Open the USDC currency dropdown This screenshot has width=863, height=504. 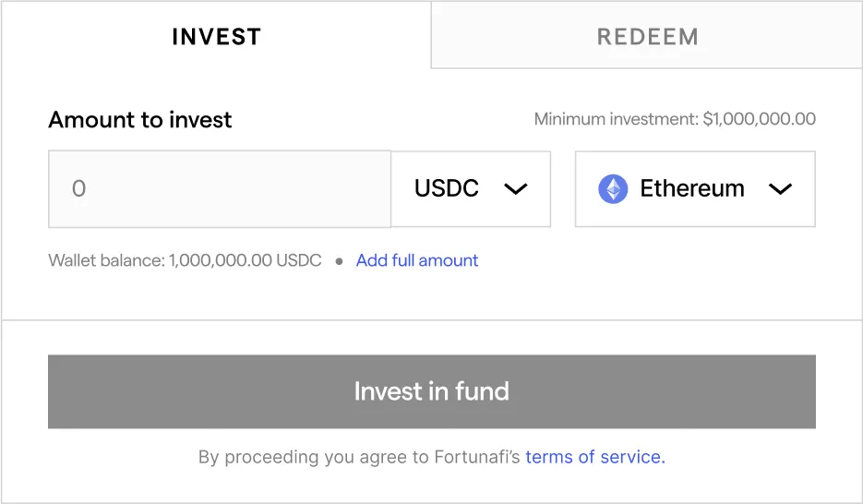pyautogui.click(x=471, y=189)
